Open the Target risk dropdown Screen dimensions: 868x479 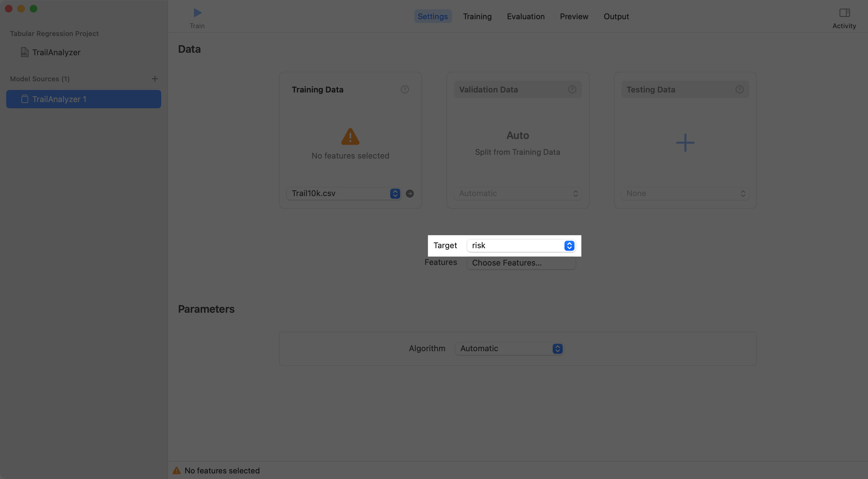pyautogui.click(x=521, y=246)
